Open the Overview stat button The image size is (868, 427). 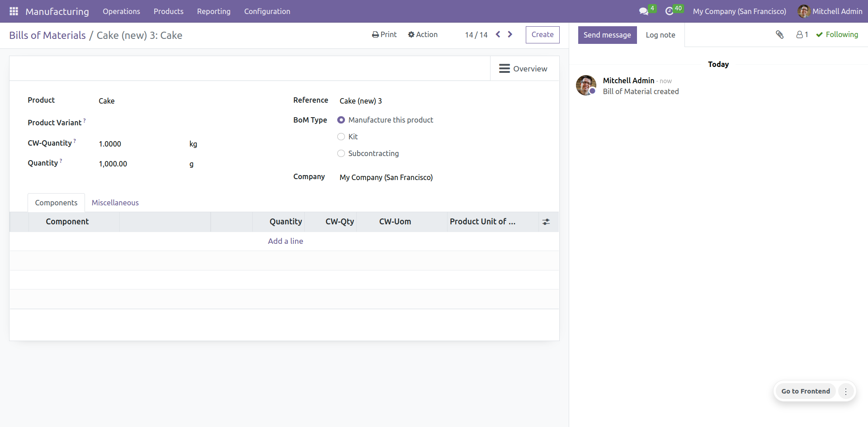(x=524, y=68)
